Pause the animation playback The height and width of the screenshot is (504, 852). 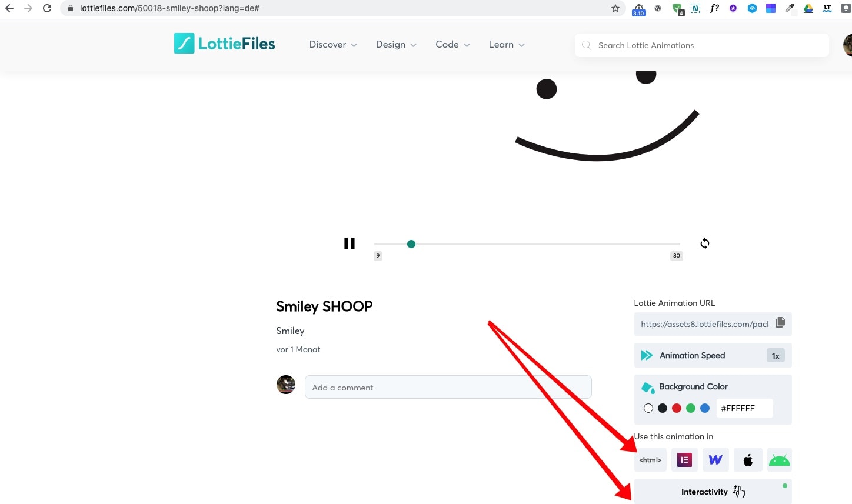point(350,243)
